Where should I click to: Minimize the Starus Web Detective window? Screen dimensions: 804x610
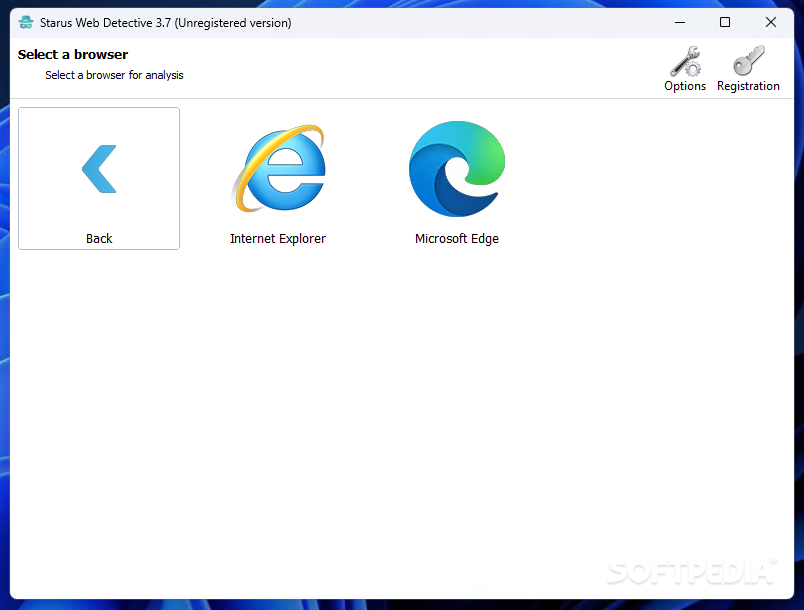tap(680, 23)
